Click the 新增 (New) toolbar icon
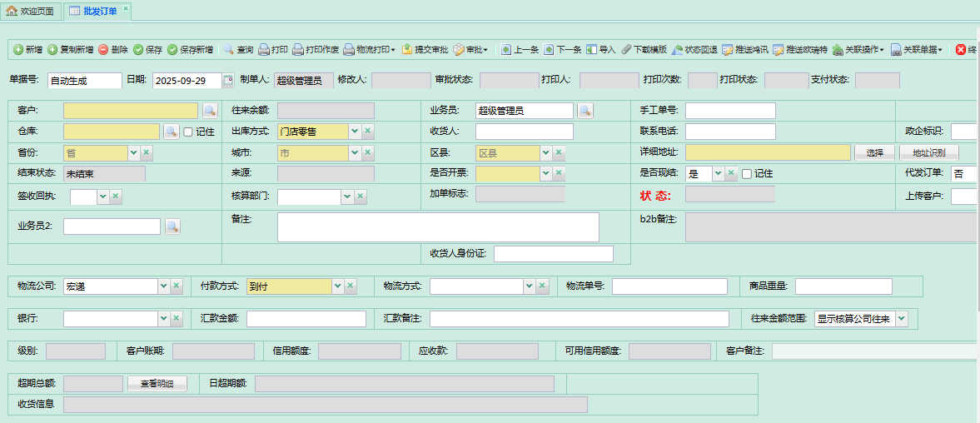 click(x=18, y=50)
